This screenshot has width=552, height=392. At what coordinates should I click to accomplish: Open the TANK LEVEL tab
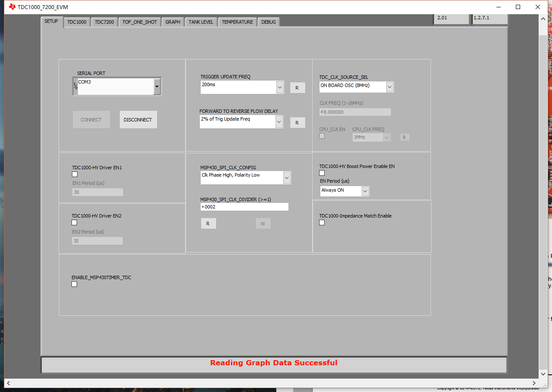pos(201,22)
